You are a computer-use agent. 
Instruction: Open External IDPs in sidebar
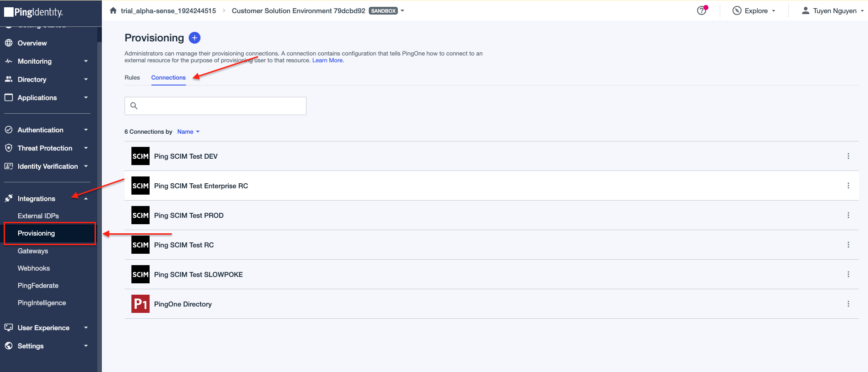pyautogui.click(x=38, y=216)
